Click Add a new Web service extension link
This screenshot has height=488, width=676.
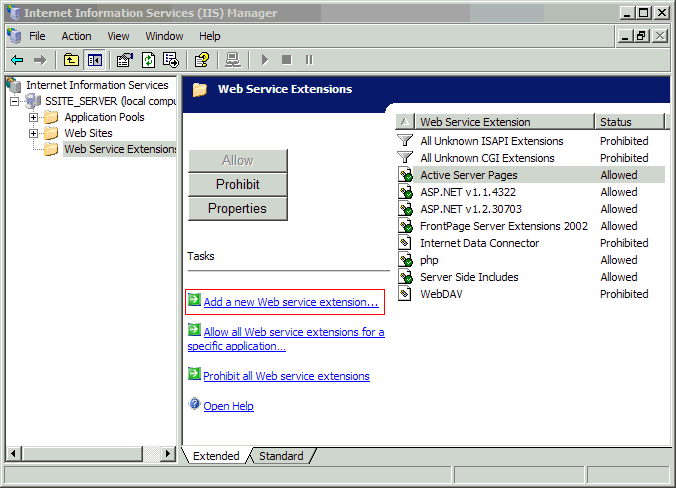pyautogui.click(x=290, y=301)
